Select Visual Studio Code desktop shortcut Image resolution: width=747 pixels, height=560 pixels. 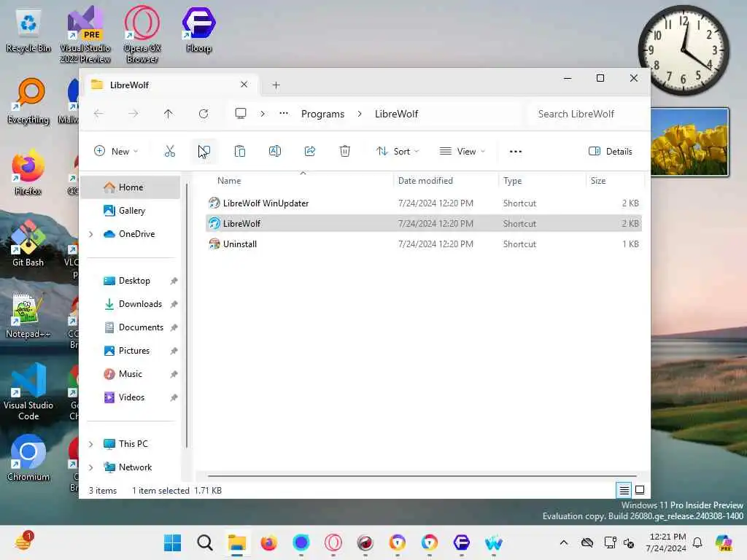click(x=28, y=392)
